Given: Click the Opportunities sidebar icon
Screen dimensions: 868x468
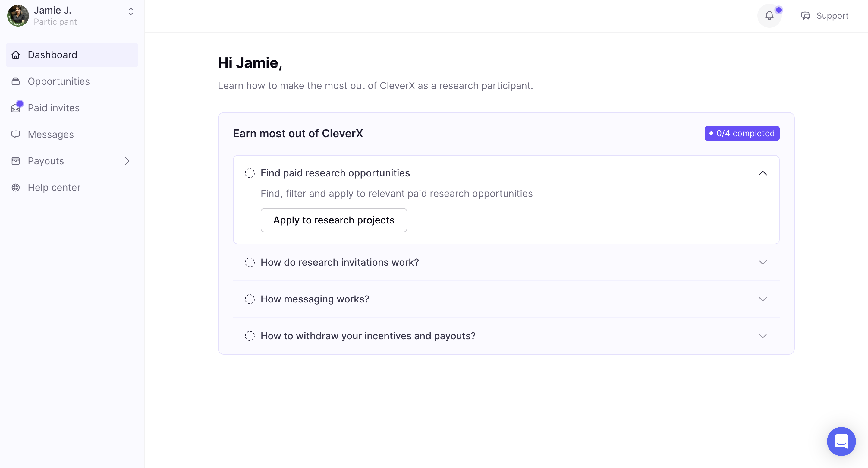Looking at the screenshot, I should pyautogui.click(x=16, y=82).
